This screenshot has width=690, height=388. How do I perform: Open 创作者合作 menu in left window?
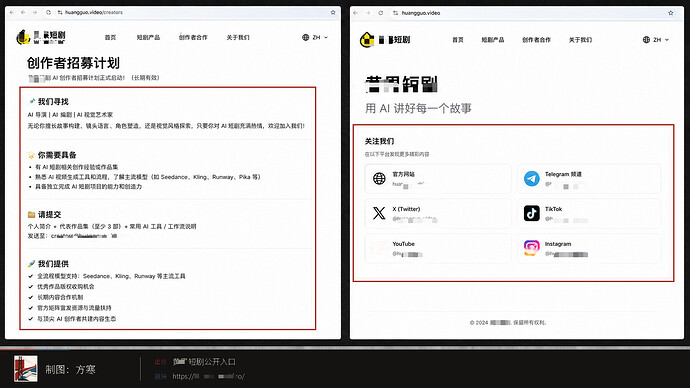pos(193,37)
